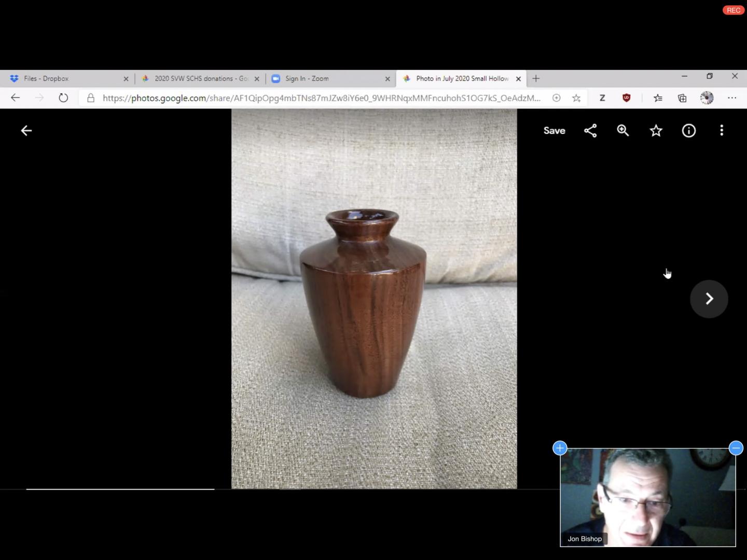Mark photo as favorite with star
This screenshot has width=747, height=560.
[656, 131]
